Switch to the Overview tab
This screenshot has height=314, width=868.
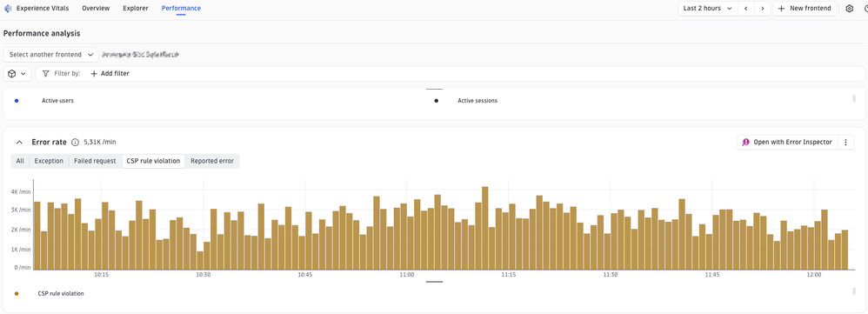(x=96, y=9)
